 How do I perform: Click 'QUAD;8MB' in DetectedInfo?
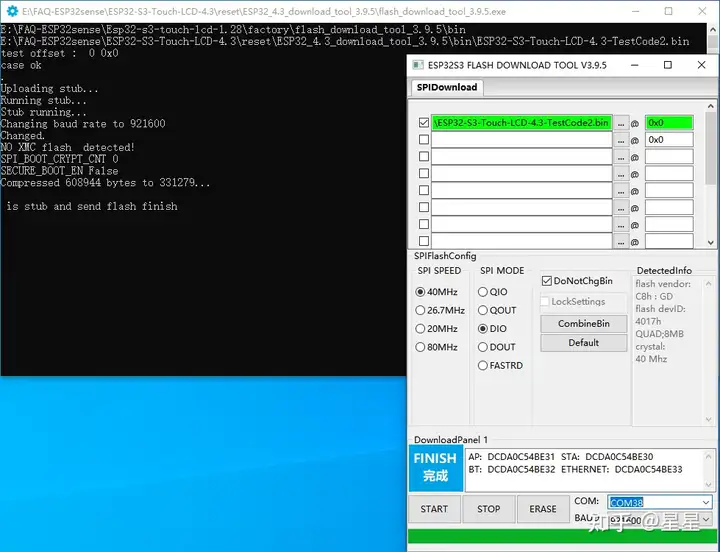point(659,334)
